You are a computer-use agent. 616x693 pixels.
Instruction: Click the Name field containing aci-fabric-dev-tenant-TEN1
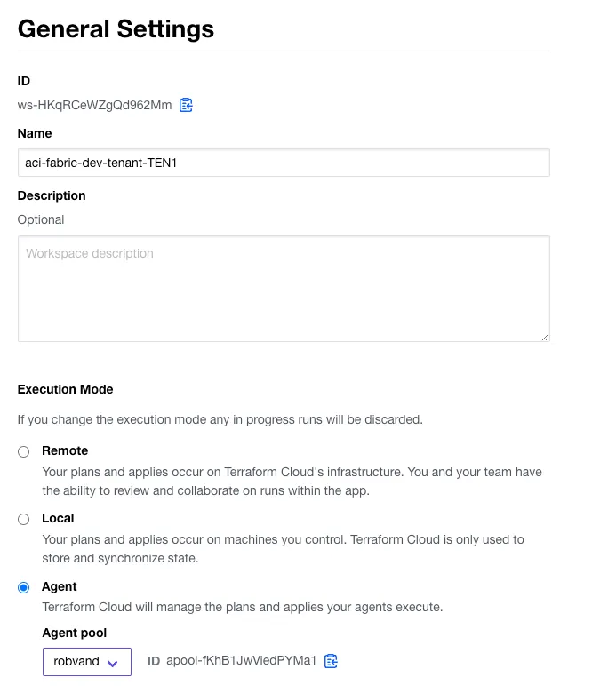284,163
